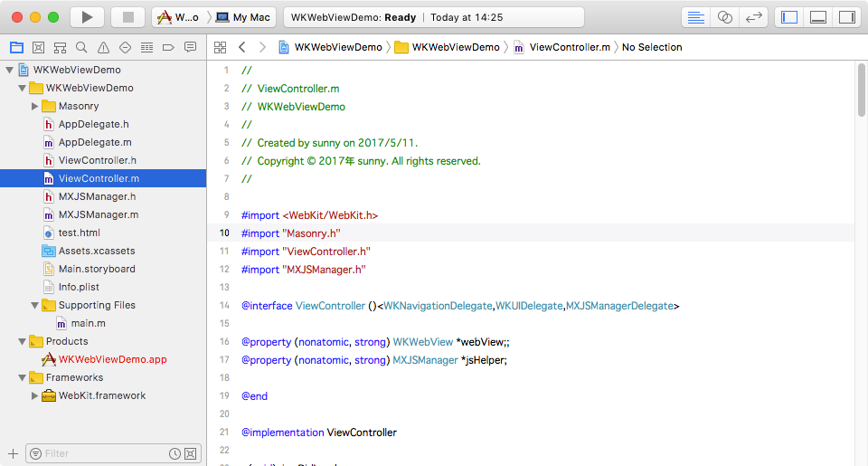Open the Report navigator
Viewport: 868px width, 466px height.
(191, 48)
